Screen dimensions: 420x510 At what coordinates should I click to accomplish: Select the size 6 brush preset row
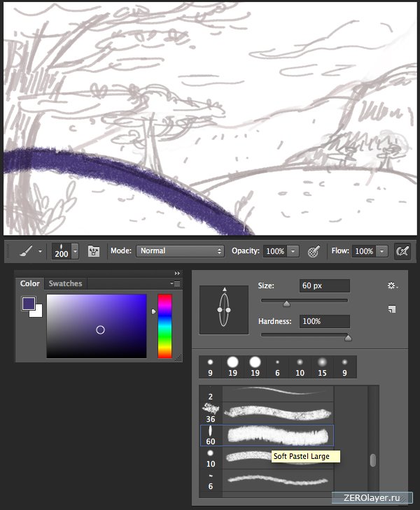click(267, 480)
